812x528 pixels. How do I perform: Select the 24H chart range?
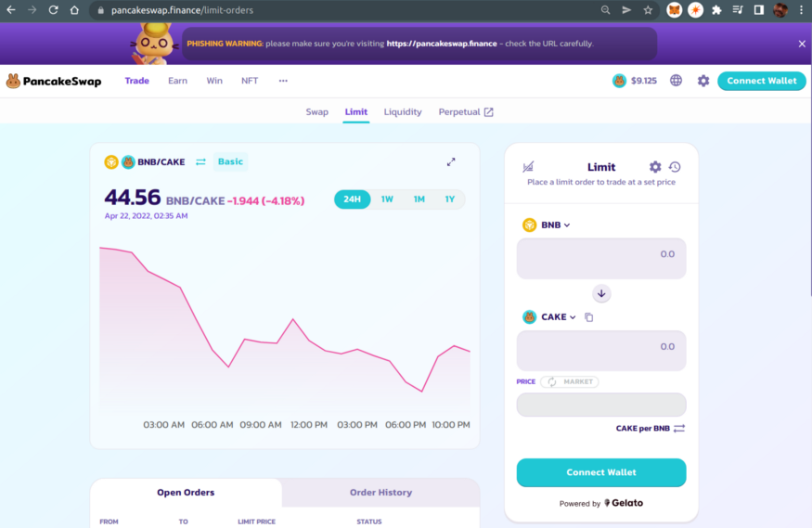(x=352, y=200)
